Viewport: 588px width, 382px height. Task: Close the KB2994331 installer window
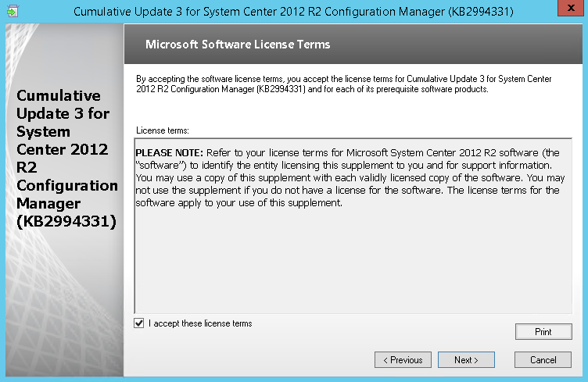[571, 8]
